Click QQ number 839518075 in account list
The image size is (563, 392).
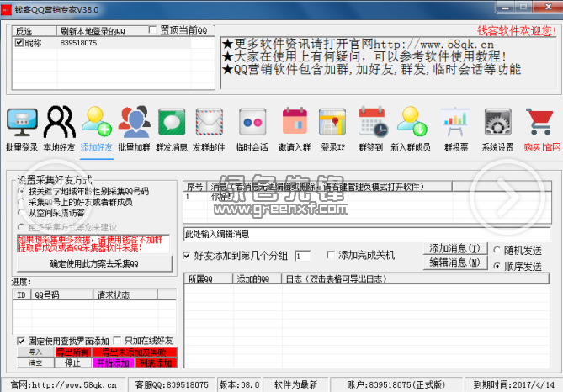[78, 43]
